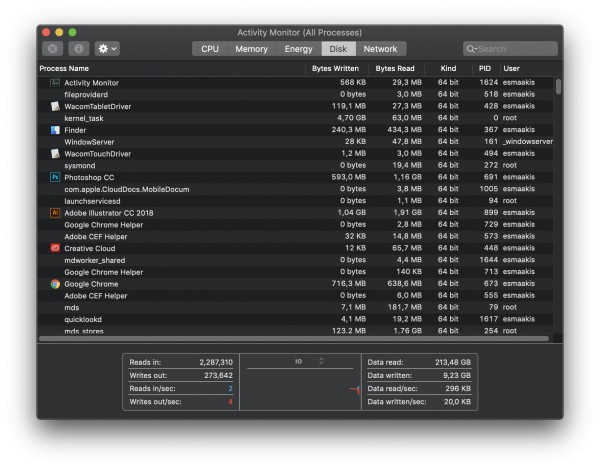Click inside the Search field
The height and width of the screenshot is (468, 600).
click(510, 49)
